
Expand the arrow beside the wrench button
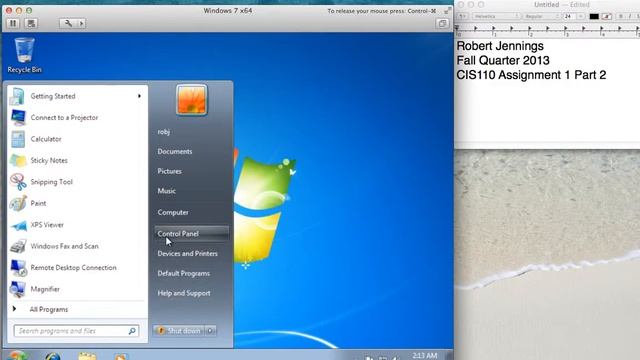pyautogui.click(x=82, y=23)
